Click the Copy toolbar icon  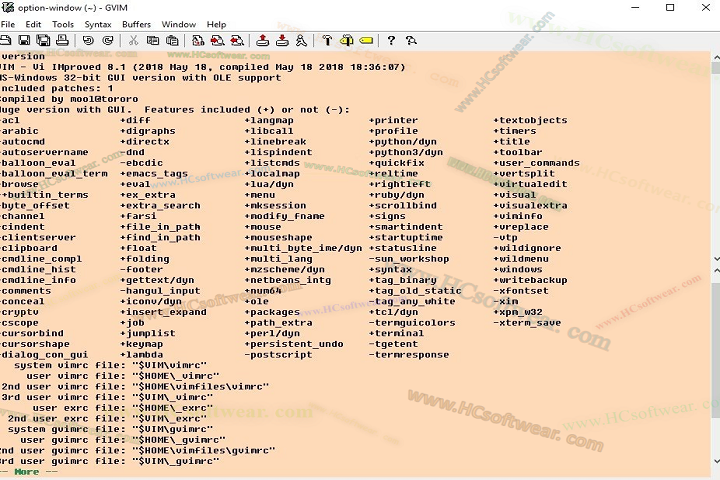152,40
